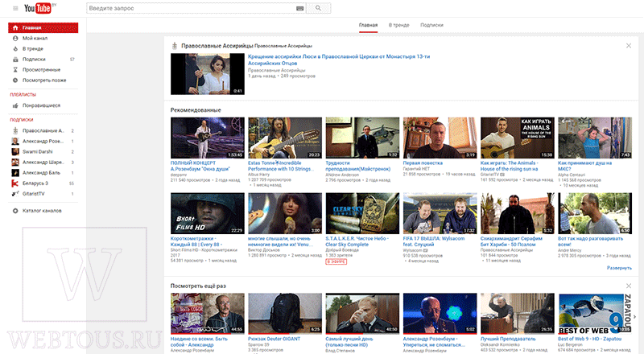Switch to the Подписки top tab
Image resolution: width=644 pixels, height=354 pixels.
[x=431, y=25]
